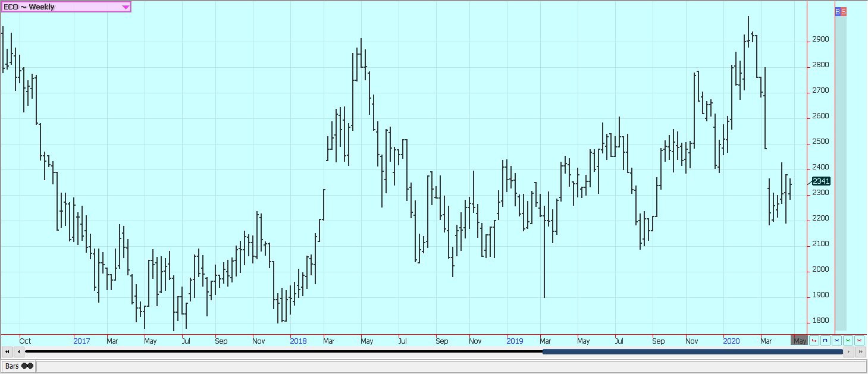868x374 pixels.
Task: Click the highlighted May date label
Action: click(x=799, y=341)
